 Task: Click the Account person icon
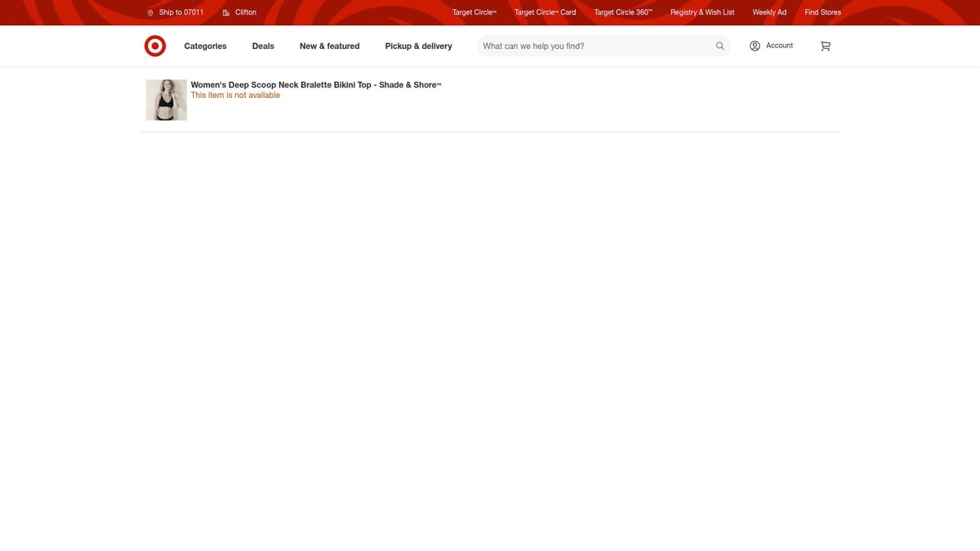[x=755, y=46]
